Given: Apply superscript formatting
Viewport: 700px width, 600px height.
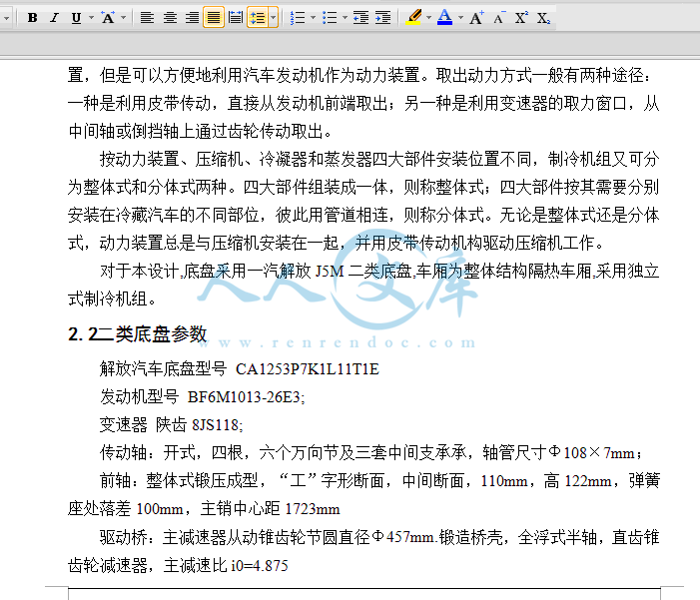Looking at the screenshot, I should click(x=520, y=18).
